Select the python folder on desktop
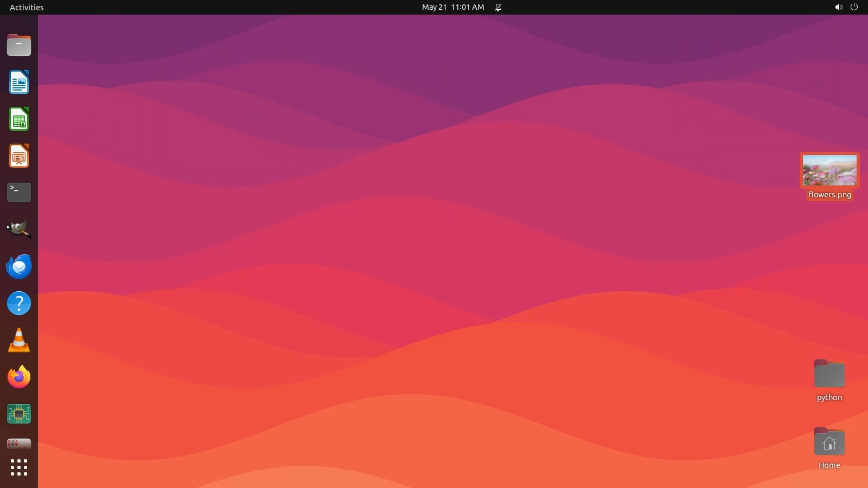 coord(829,374)
